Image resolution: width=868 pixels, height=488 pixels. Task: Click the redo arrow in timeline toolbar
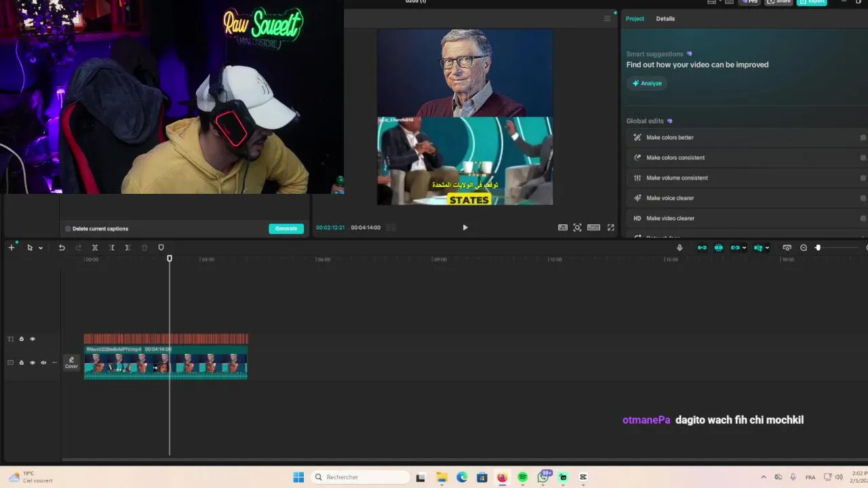78,248
